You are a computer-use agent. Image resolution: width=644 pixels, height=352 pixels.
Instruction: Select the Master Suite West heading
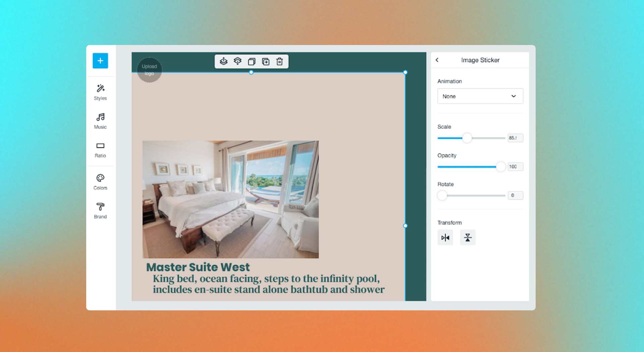[x=198, y=267]
